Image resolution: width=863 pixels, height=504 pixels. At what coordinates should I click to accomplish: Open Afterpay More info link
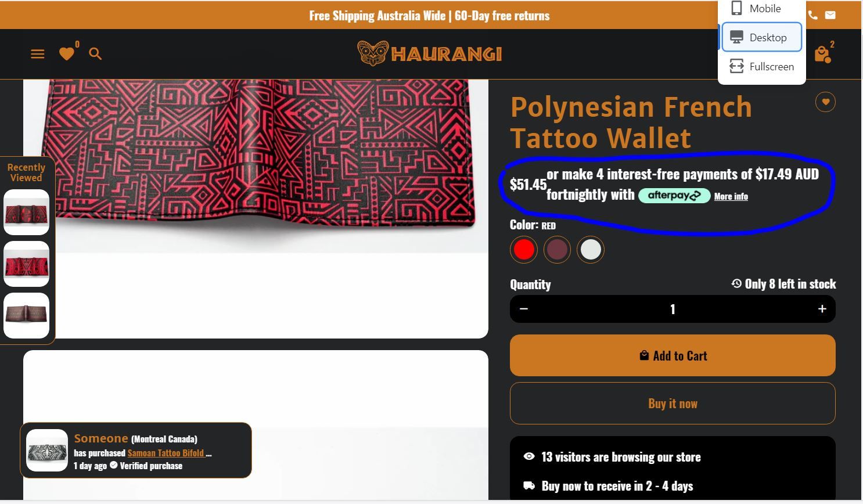point(731,196)
